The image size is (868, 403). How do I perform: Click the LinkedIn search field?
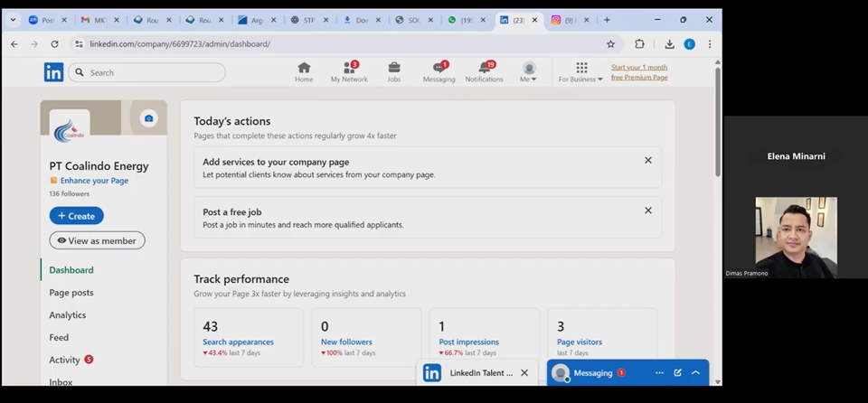146,72
